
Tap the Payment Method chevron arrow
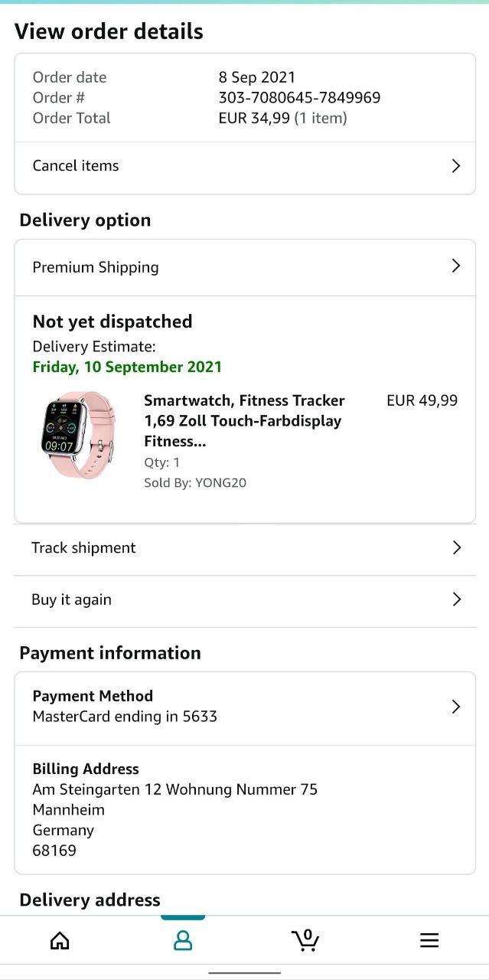click(456, 707)
